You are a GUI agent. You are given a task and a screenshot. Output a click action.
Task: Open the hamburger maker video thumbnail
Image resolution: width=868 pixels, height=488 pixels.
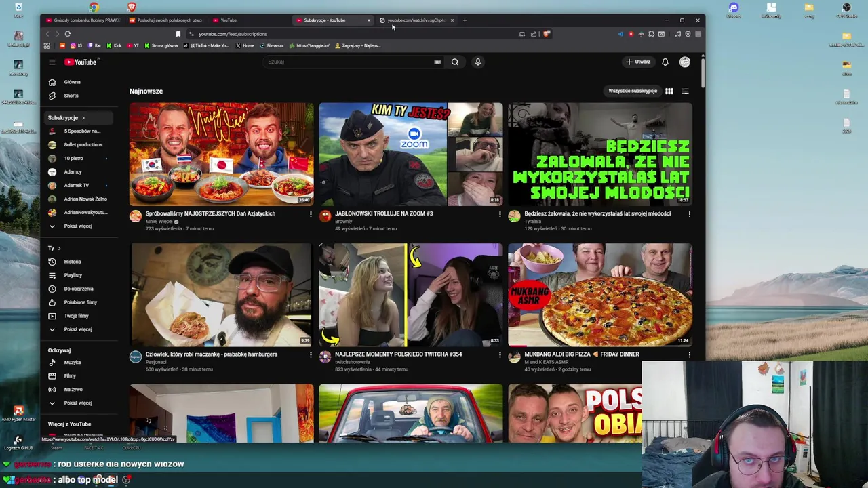222,295
